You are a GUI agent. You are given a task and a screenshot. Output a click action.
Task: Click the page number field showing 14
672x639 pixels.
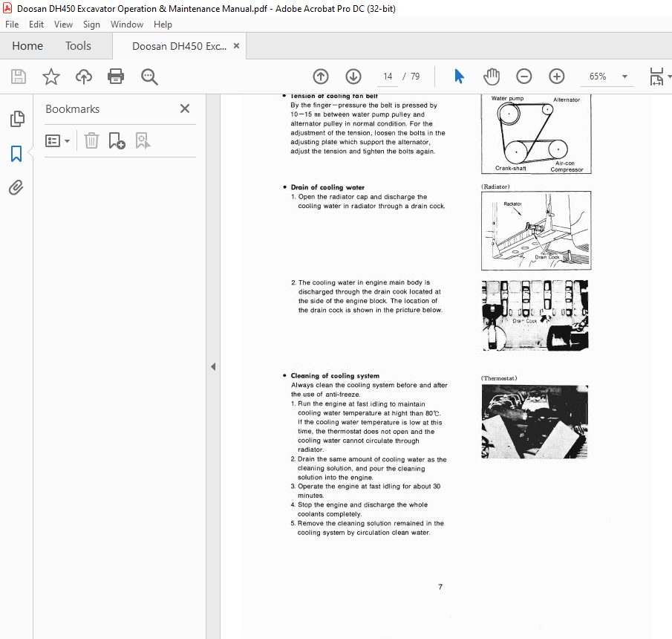(388, 77)
